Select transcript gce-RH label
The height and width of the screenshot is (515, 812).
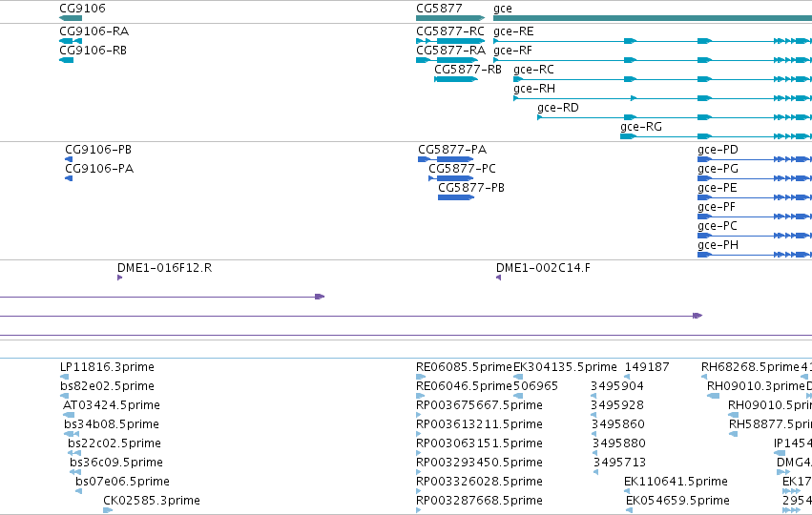pos(534,89)
